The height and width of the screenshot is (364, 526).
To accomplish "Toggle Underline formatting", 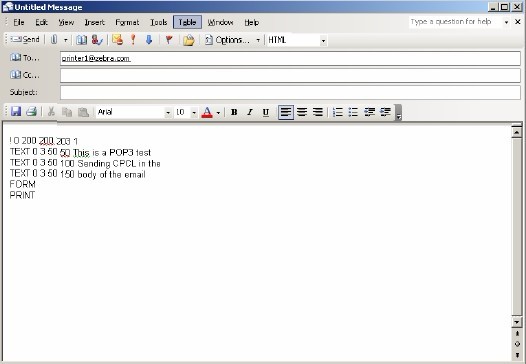I will point(266,112).
